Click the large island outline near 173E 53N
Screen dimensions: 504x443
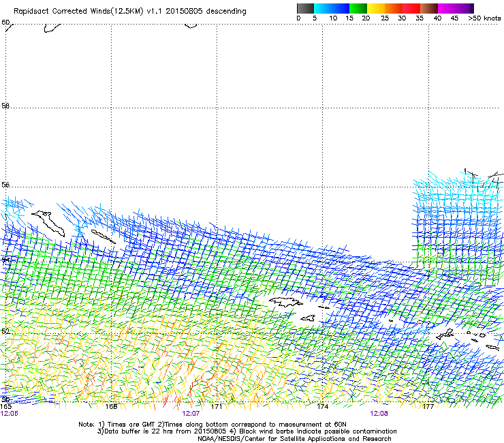pyautogui.click(x=286, y=302)
